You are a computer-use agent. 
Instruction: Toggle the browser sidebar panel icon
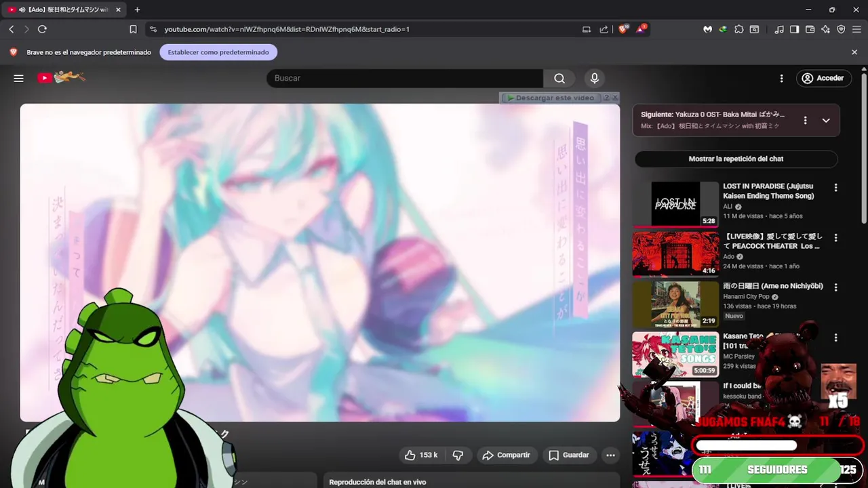(794, 29)
